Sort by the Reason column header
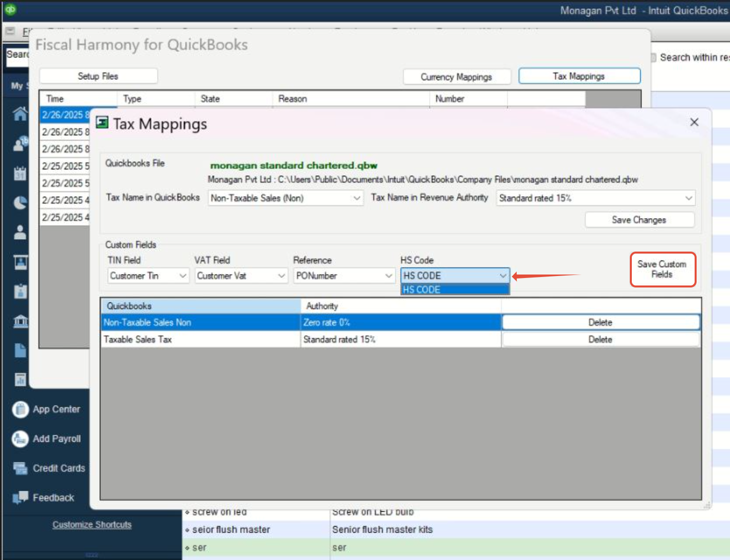This screenshot has width=730, height=560. pos(351,99)
